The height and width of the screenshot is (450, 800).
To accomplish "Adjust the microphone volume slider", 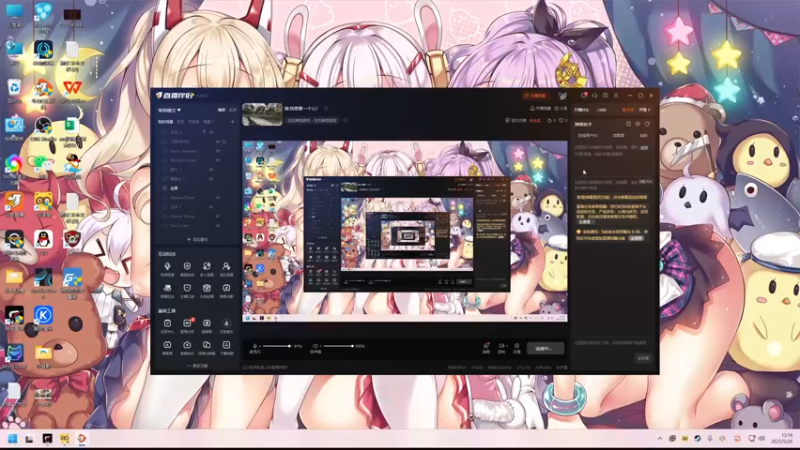I will (x=278, y=346).
